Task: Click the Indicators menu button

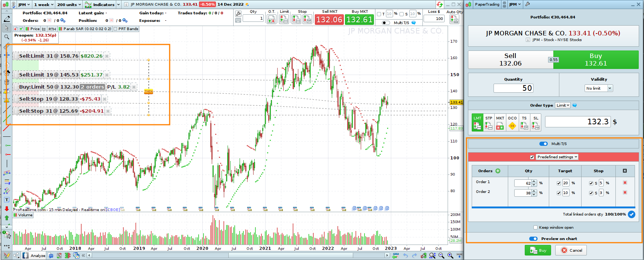Action: (100, 5)
